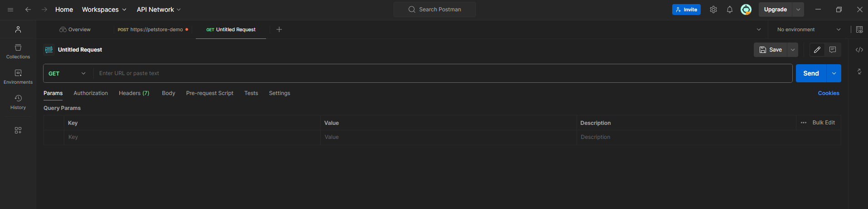Viewport: 868px width, 209px height.
Task: Click the HTTP request type icon
Action: point(49,50)
